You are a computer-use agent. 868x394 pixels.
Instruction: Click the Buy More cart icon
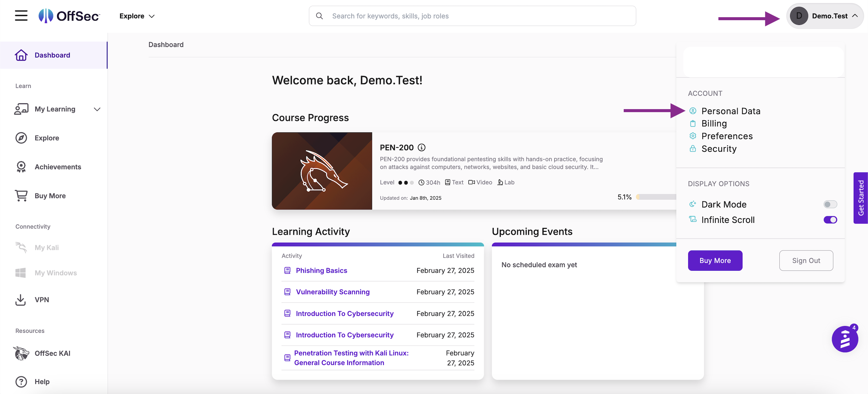(21, 196)
